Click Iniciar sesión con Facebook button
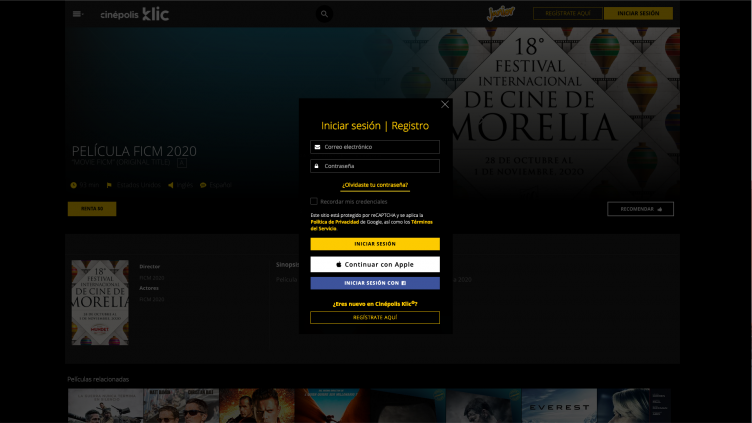The image size is (752, 423). click(x=375, y=283)
